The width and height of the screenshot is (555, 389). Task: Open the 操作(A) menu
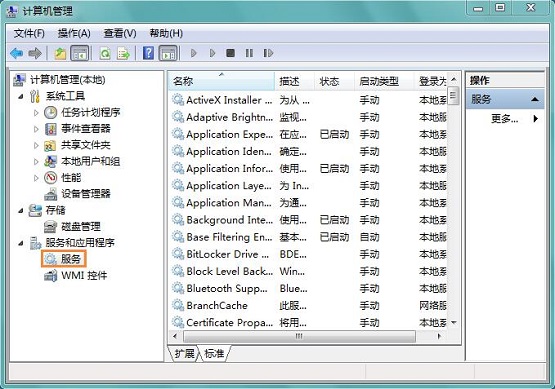pyautogui.click(x=74, y=33)
